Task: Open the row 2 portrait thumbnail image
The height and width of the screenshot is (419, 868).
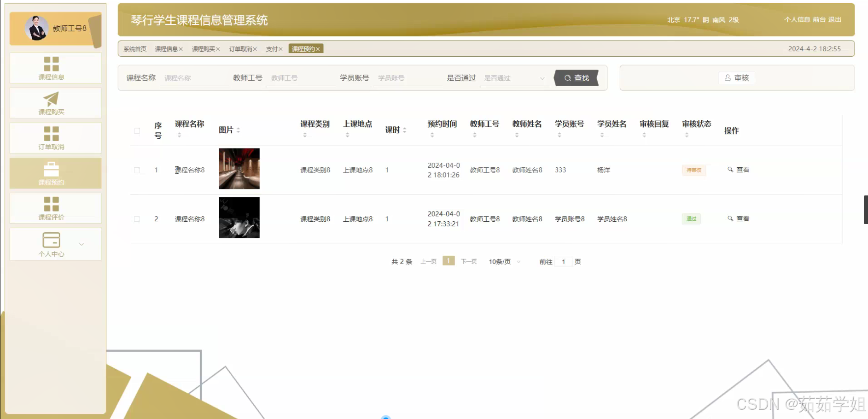Action: point(239,218)
